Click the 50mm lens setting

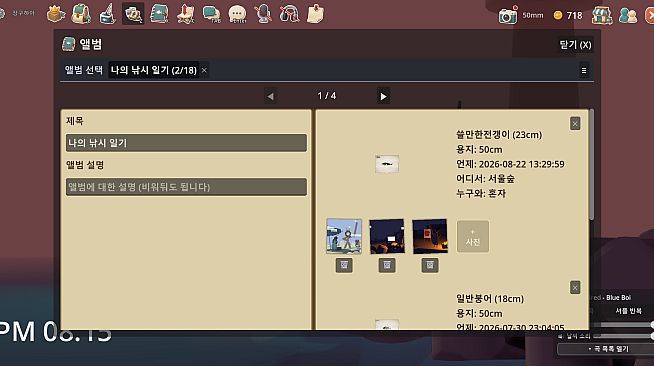click(533, 15)
